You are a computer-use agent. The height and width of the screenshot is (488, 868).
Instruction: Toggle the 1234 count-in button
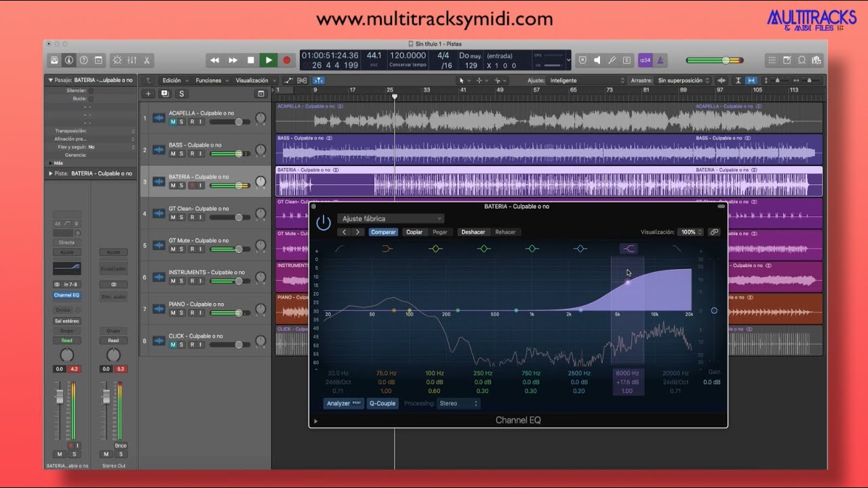click(645, 60)
